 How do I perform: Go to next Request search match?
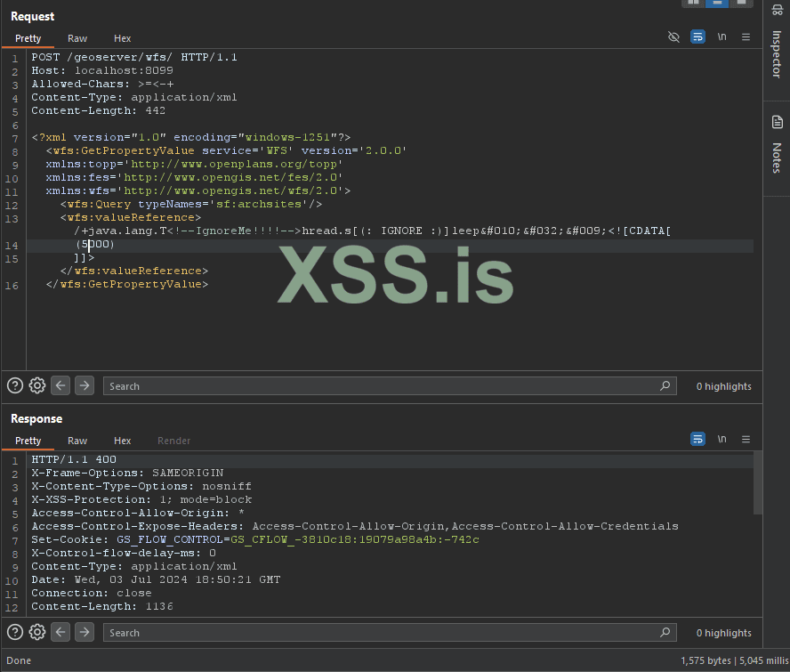[85, 385]
